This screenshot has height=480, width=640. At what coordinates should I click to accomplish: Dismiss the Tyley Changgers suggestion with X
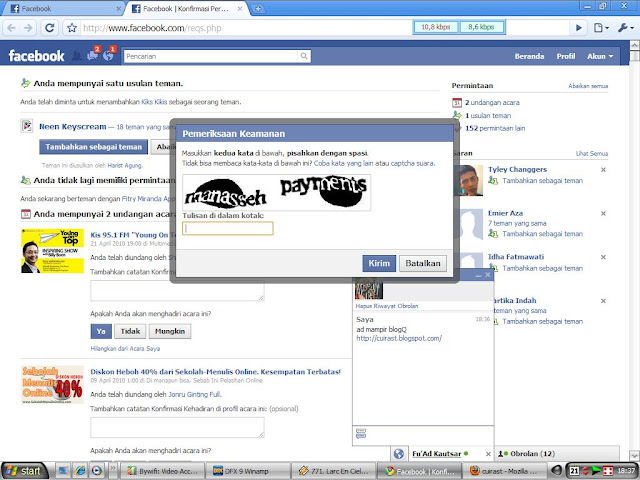point(603,169)
